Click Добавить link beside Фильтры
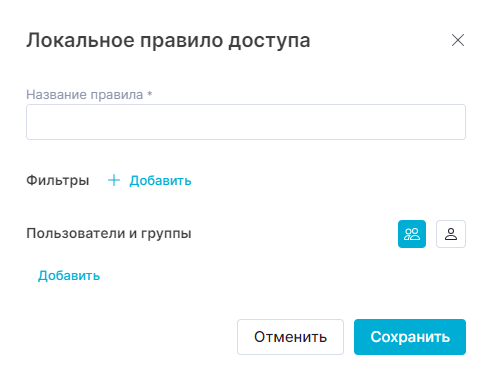This screenshot has width=494, height=379. (160, 181)
